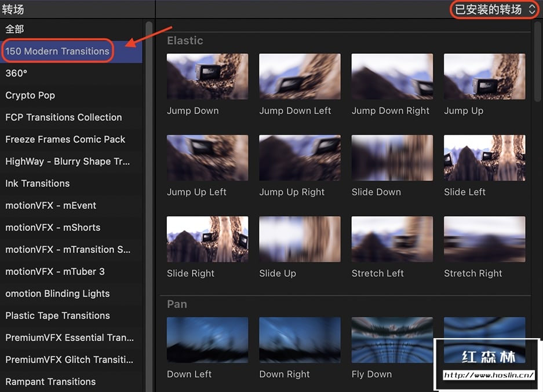The image size is (543, 392).
Task: Select Freeze Frames Comic Pack
Action: [x=71, y=140]
